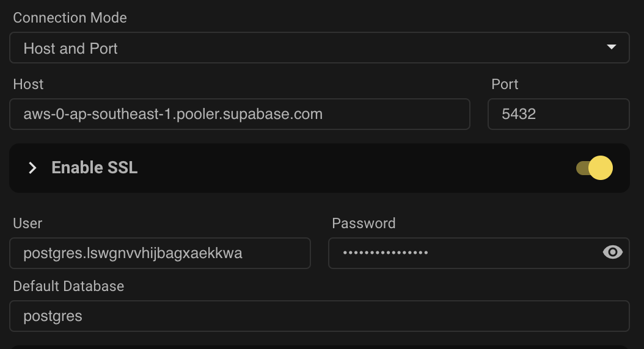Click the 'Host' field label
This screenshot has width=644, height=349.
(x=28, y=84)
